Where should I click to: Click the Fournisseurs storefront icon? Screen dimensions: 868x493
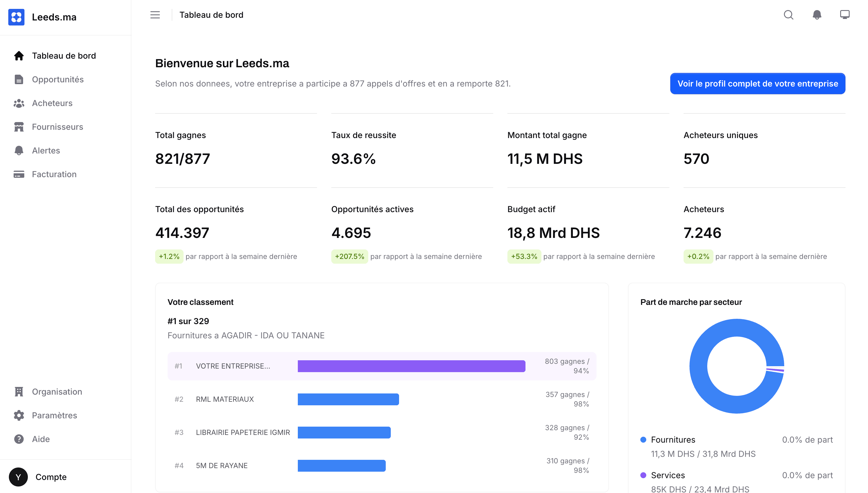click(19, 127)
